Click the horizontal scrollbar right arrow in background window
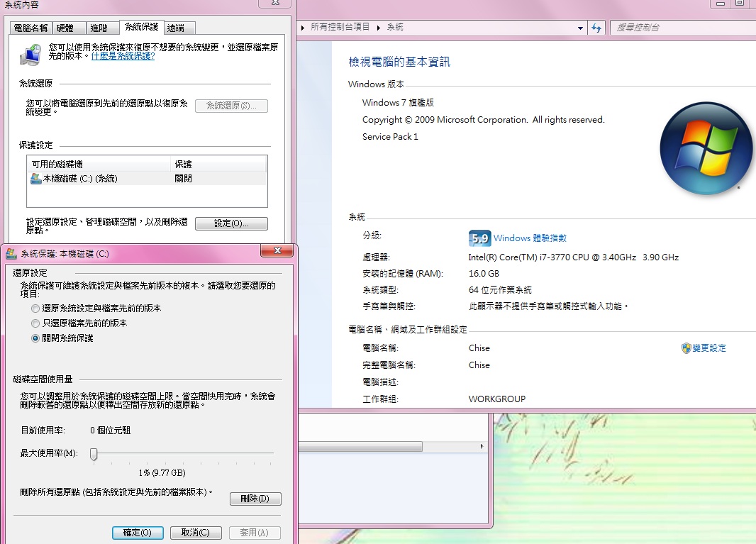Screen dimensions: 756x544 pos(482,447)
